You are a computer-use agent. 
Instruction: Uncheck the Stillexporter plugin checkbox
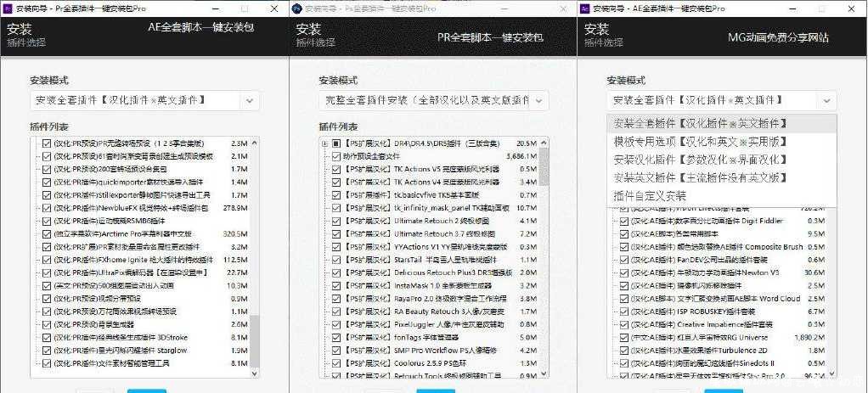click(x=47, y=195)
